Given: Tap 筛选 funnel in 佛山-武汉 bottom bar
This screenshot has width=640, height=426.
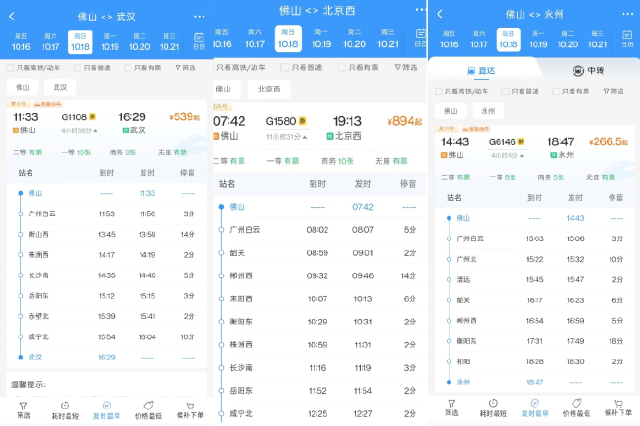Looking at the screenshot, I should click(23, 410).
